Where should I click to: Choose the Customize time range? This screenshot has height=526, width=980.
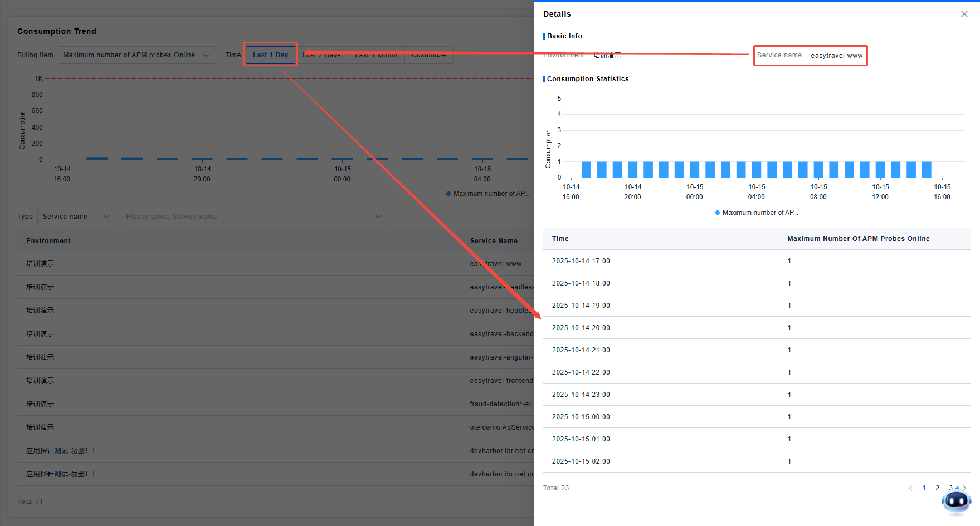pos(428,55)
